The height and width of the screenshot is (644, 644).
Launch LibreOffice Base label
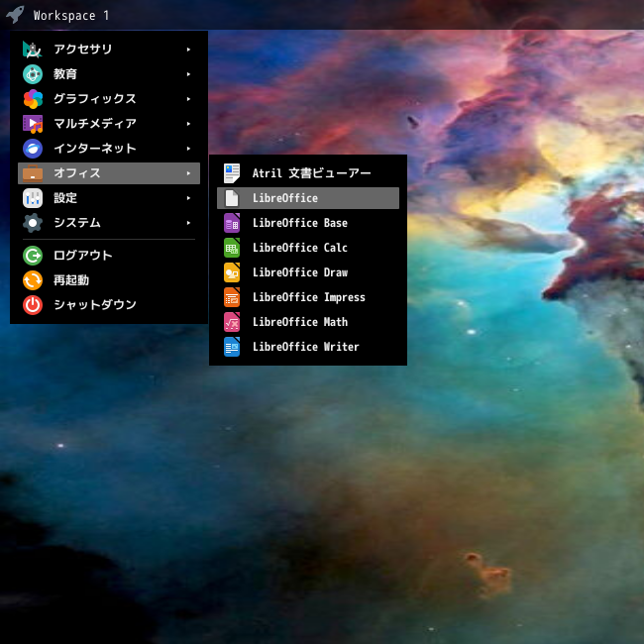tap(300, 223)
